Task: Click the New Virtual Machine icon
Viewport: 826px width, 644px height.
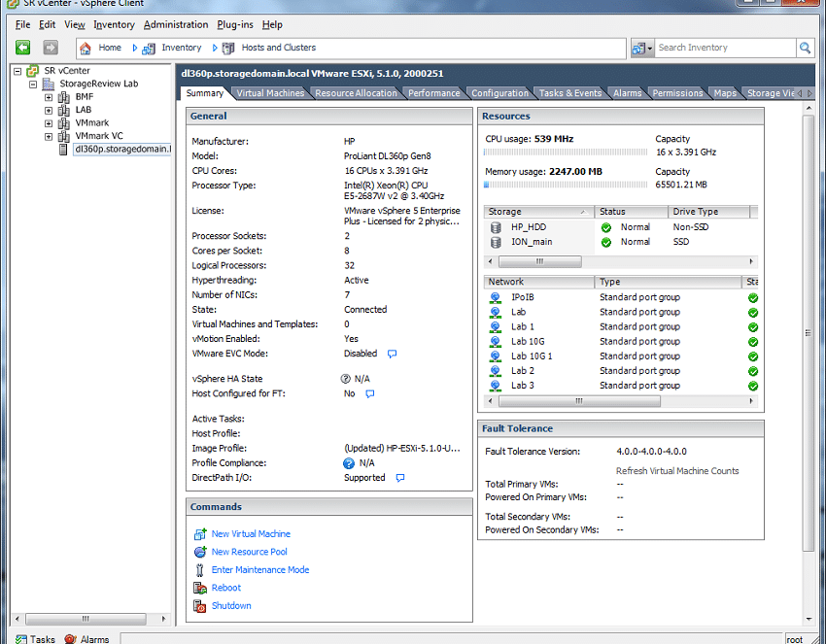Action: [x=200, y=534]
